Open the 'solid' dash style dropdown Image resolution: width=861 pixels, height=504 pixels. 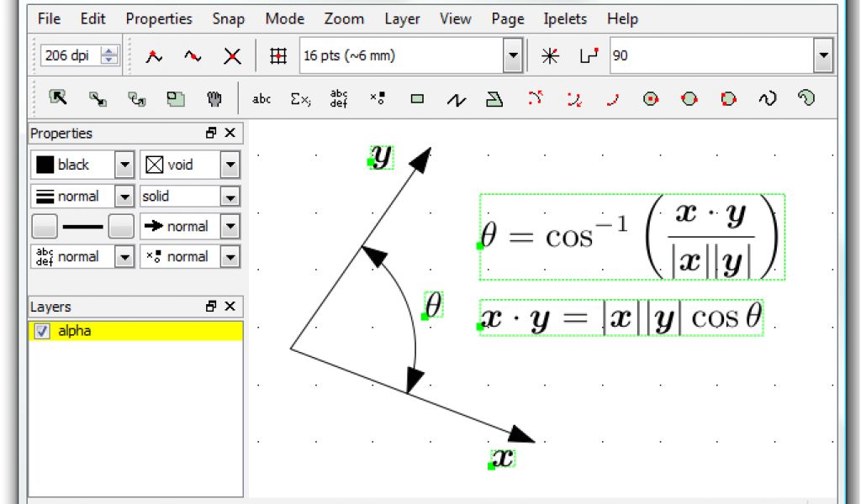click(230, 197)
